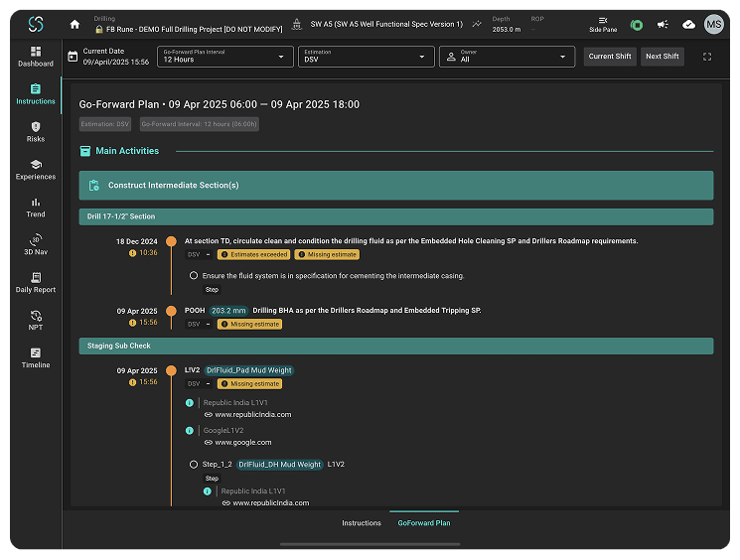Click the Home icon in top bar
740x560 pixels.
74,25
